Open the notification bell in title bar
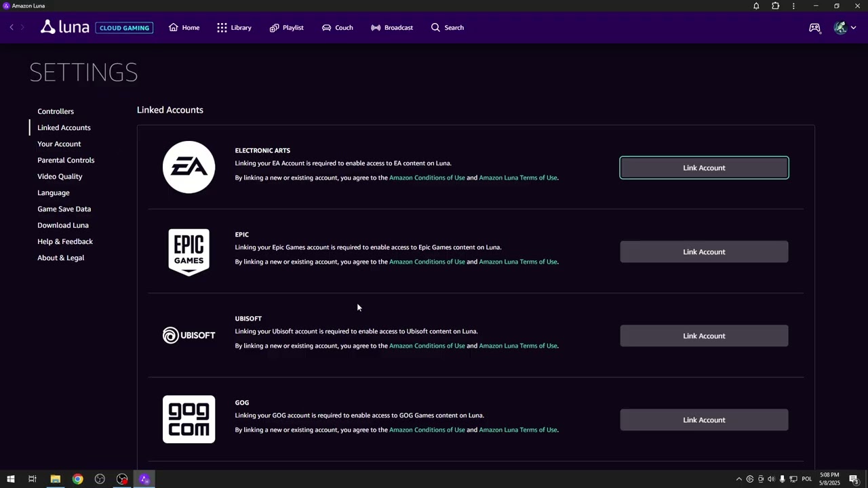The image size is (868, 488). click(x=756, y=6)
